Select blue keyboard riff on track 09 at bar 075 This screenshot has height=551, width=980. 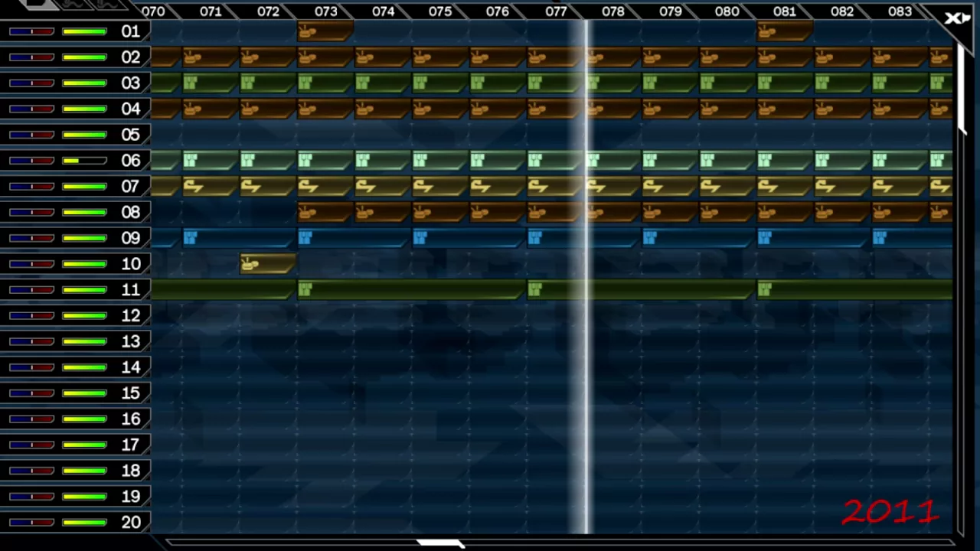click(x=469, y=238)
